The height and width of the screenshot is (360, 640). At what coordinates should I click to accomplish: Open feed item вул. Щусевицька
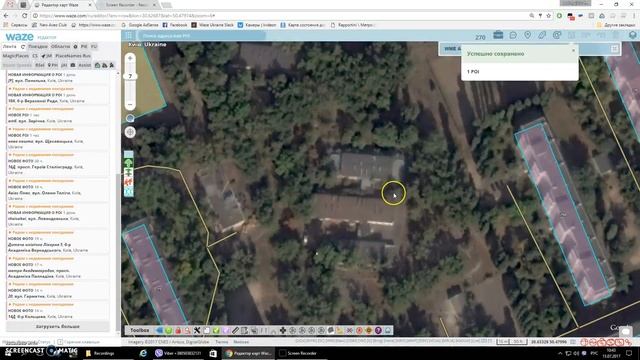click(58, 138)
